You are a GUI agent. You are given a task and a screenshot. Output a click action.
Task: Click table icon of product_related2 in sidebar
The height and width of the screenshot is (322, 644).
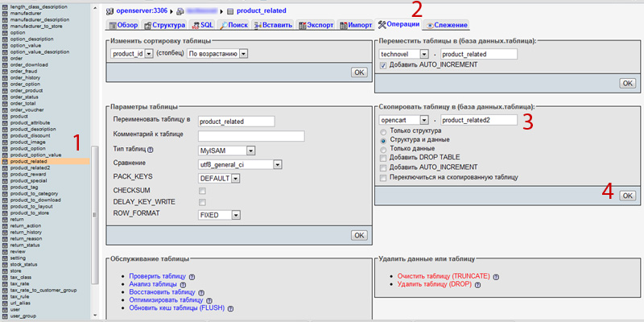(5, 168)
